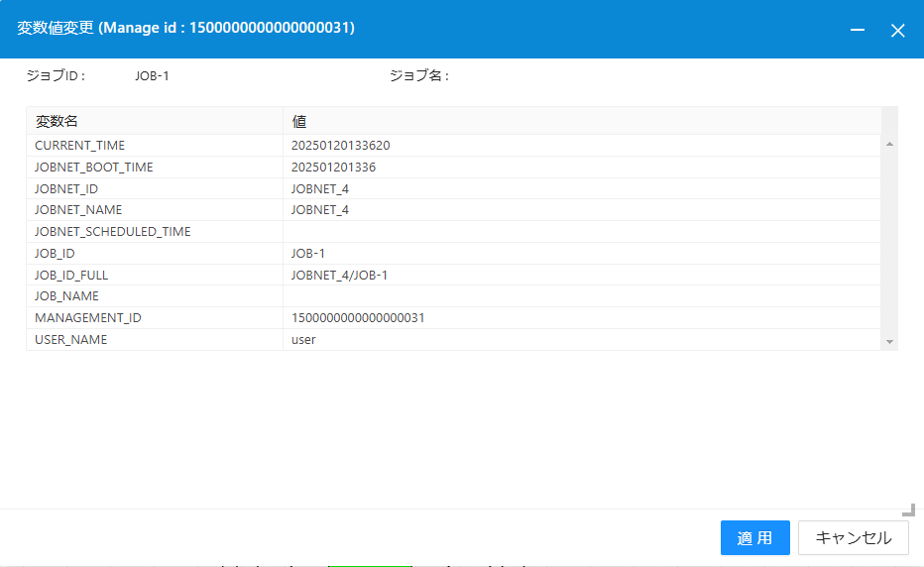Select the JOB_ID_FULL value cell
This screenshot has height=567, width=924.
[x=581, y=275]
